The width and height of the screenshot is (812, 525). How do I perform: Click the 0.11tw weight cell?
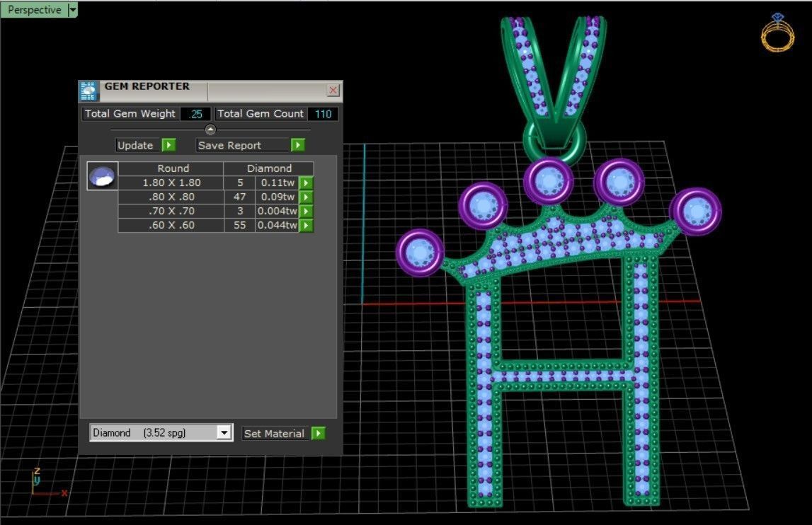278,183
